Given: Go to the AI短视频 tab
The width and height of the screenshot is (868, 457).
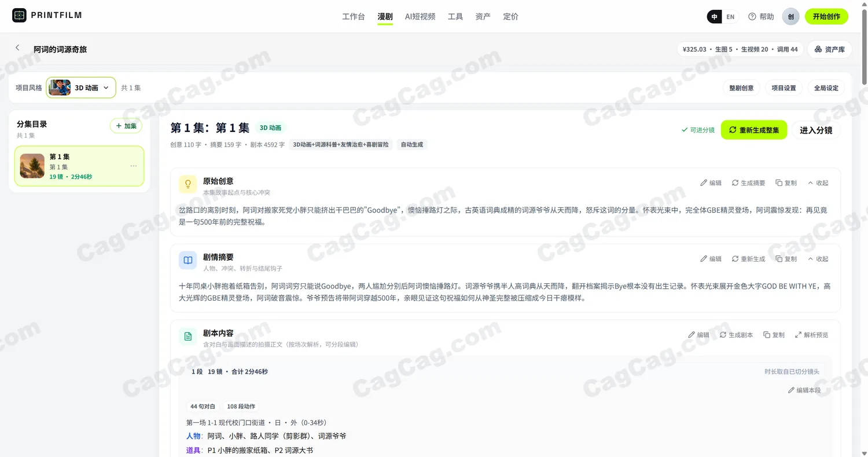Looking at the screenshot, I should [420, 17].
